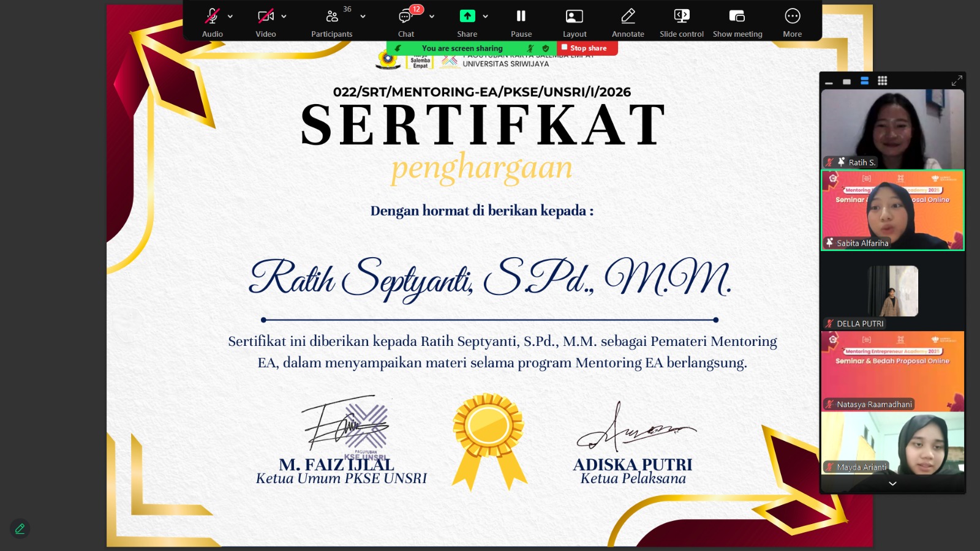
Task: Click Show meeting button
Action: pyautogui.click(x=737, y=21)
